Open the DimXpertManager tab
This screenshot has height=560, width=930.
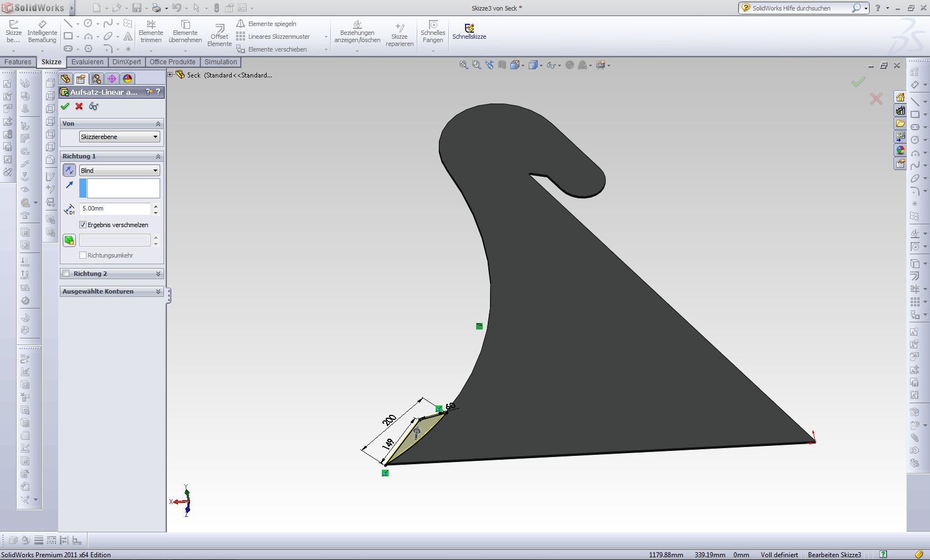tap(112, 79)
